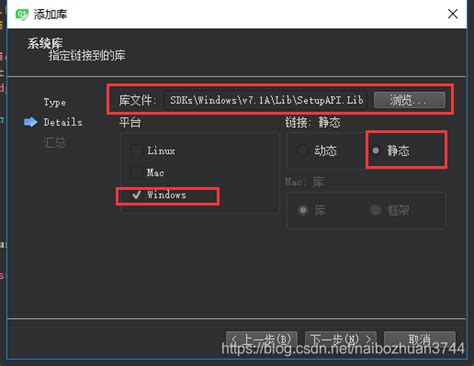Select the 框架 radio under Mac group

click(376, 210)
